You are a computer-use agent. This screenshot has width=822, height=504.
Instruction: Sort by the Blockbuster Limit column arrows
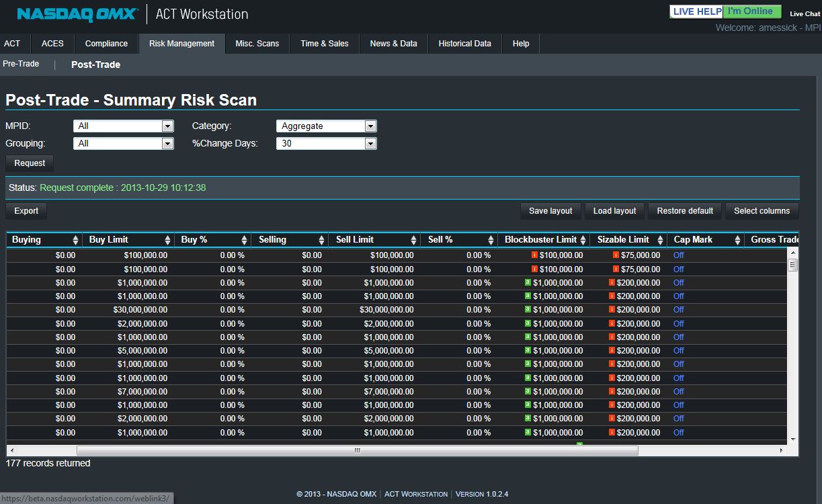coord(583,240)
